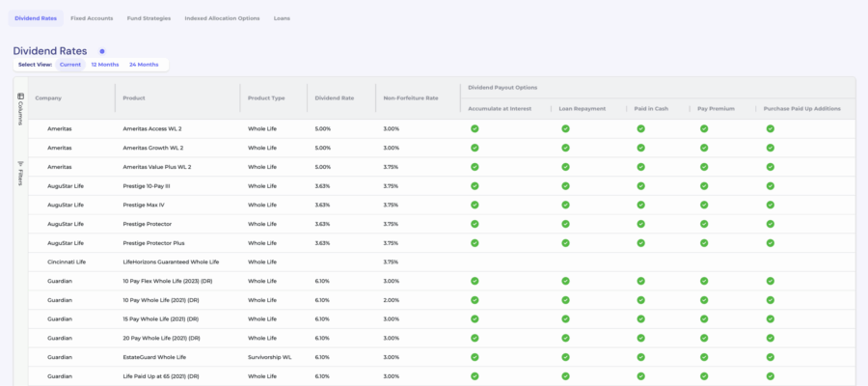Image resolution: width=868 pixels, height=386 pixels.
Task: Click Ameritas Access WL 2 Accumulate at Interest checkmark
Action: click(x=475, y=128)
